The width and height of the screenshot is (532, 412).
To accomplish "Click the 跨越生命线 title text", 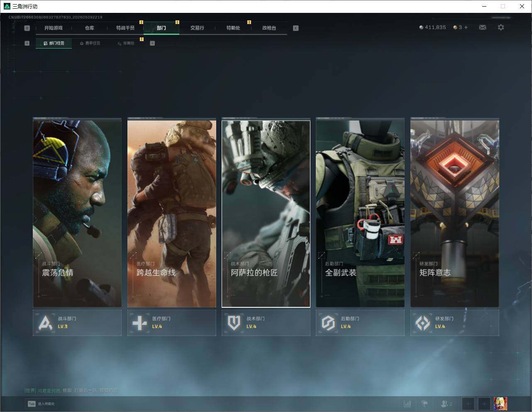I will 156,273.
